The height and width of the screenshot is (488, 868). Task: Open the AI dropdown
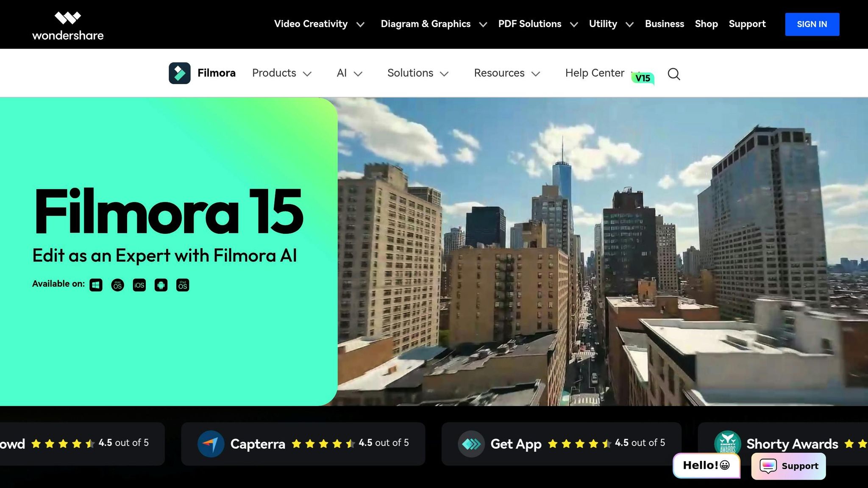350,73
